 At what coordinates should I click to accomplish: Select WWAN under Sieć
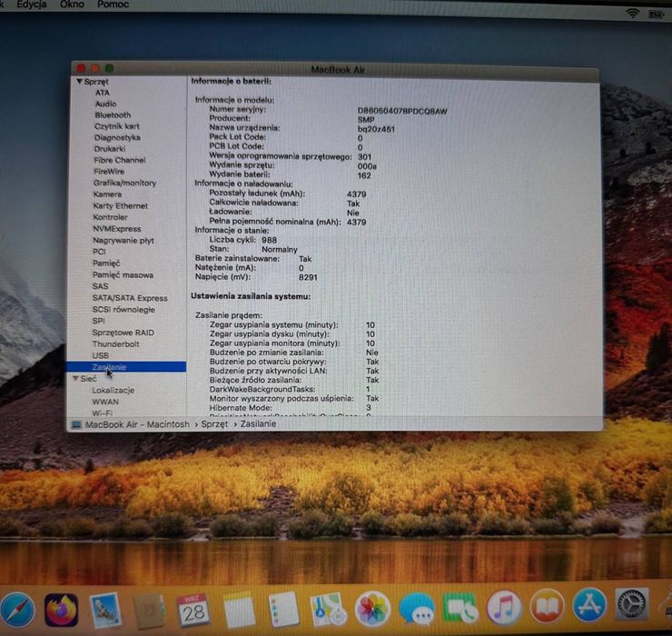click(x=105, y=402)
